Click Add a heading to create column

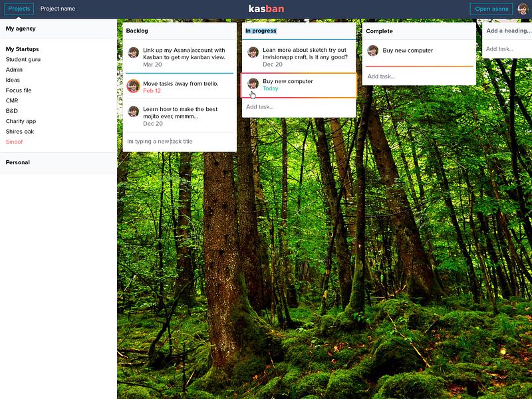[x=508, y=31]
